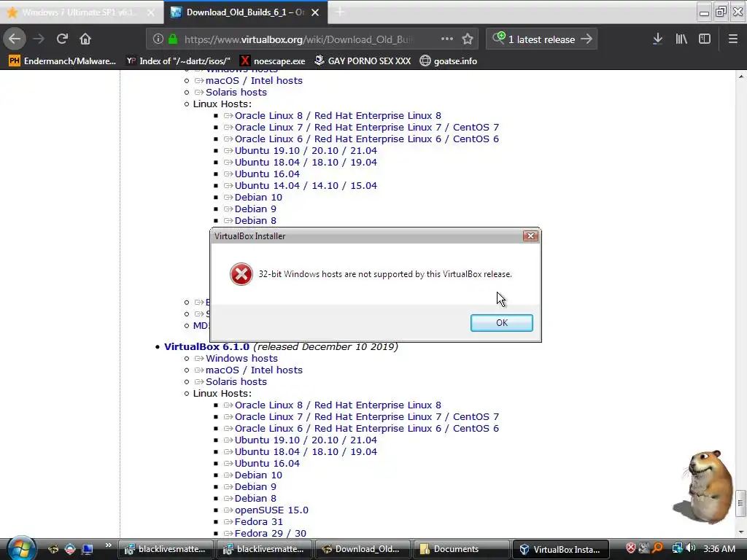Open the Windows Start orb
This screenshot has height=560, width=747.
pyautogui.click(x=21, y=548)
